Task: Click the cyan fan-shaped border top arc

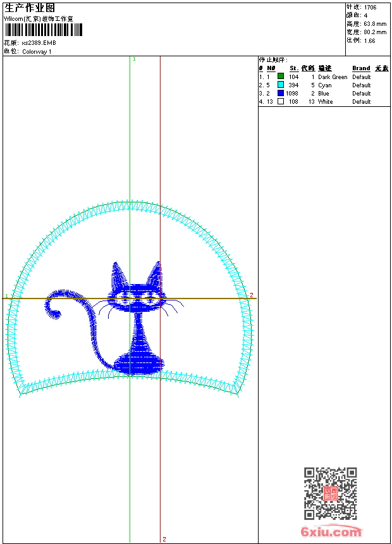Action: pyautogui.click(x=130, y=205)
